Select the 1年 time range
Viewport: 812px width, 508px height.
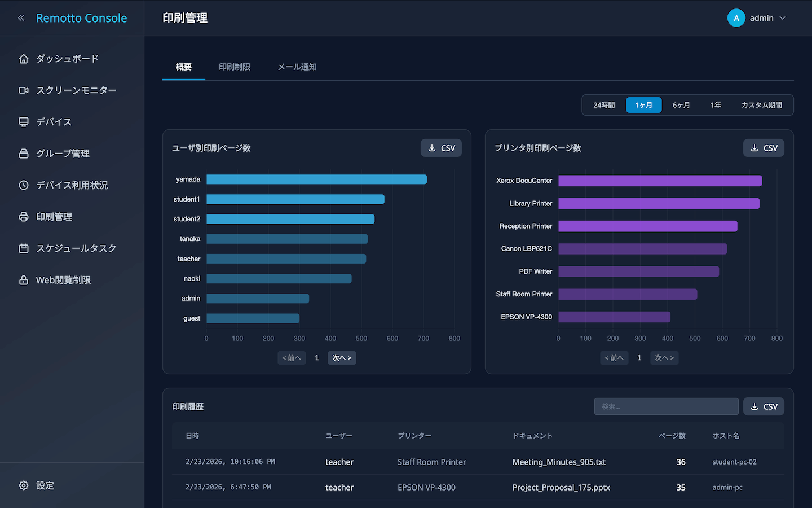click(716, 105)
